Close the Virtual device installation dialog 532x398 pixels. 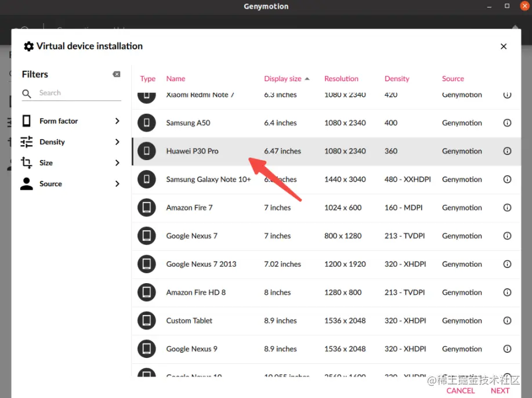[504, 46]
